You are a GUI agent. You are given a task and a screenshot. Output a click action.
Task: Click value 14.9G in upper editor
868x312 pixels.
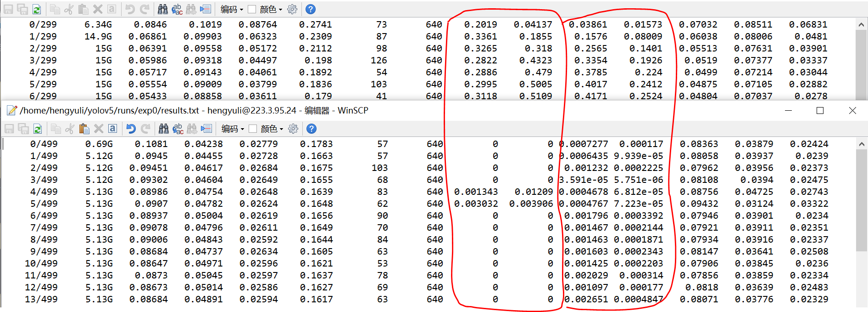98,36
